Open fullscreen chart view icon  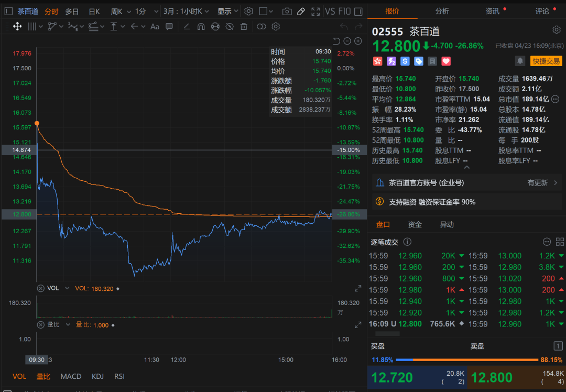pyautogui.click(x=315, y=12)
